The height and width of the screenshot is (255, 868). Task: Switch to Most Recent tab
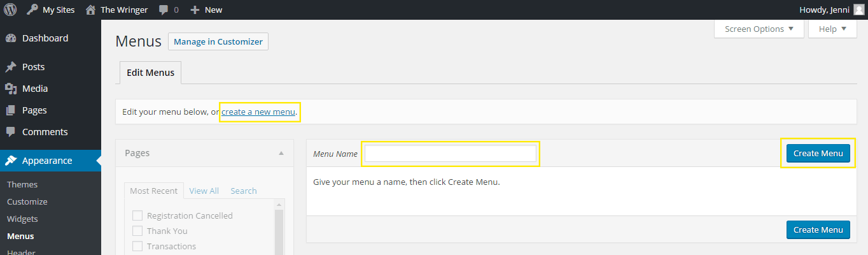[x=154, y=191]
